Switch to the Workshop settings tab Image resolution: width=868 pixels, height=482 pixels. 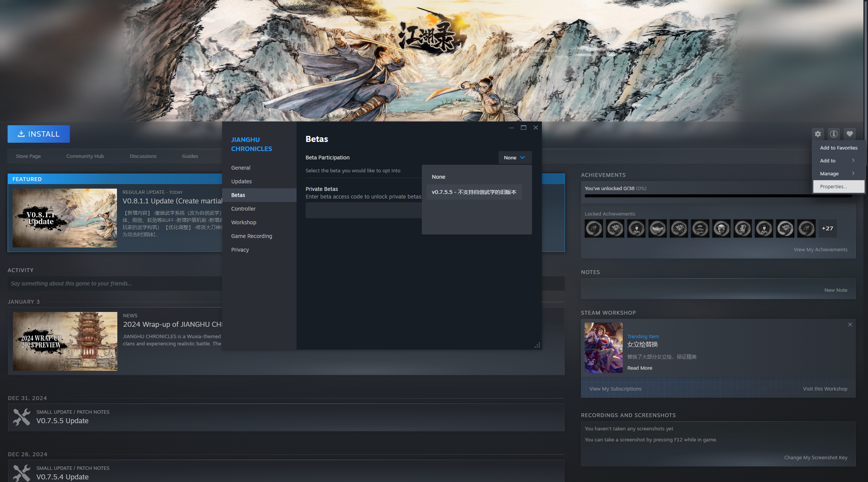(x=244, y=222)
